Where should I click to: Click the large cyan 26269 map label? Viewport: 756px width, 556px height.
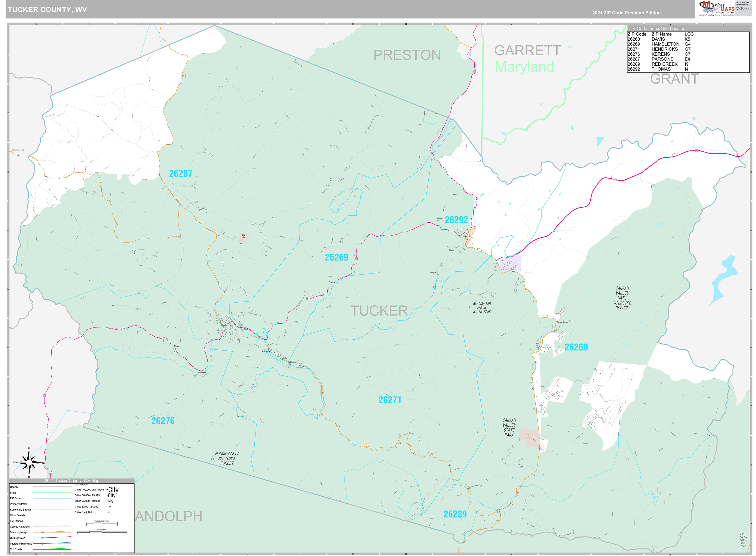(336, 257)
